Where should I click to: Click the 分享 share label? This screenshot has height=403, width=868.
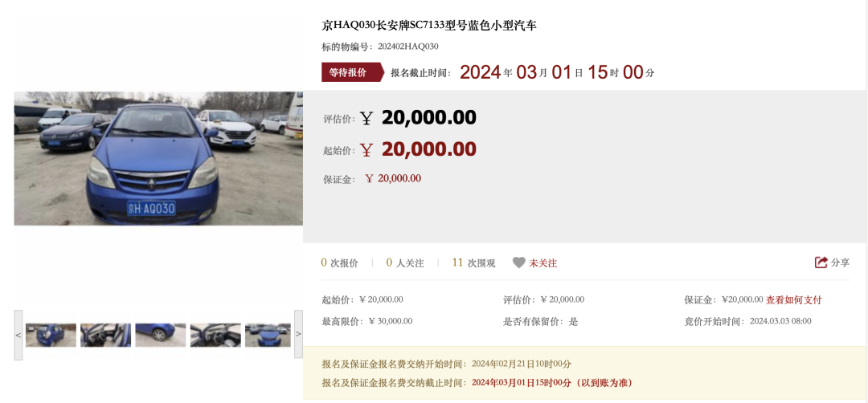pos(840,263)
